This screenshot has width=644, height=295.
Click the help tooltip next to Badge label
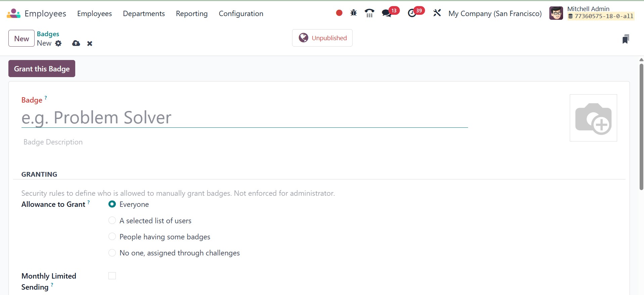[46, 98]
